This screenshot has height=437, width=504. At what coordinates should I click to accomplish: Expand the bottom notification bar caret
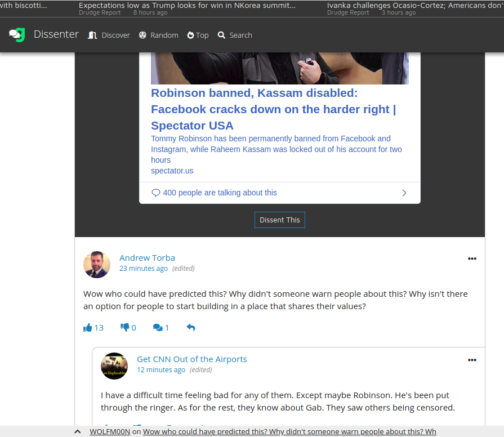pyautogui.click(x=78, y=431)
